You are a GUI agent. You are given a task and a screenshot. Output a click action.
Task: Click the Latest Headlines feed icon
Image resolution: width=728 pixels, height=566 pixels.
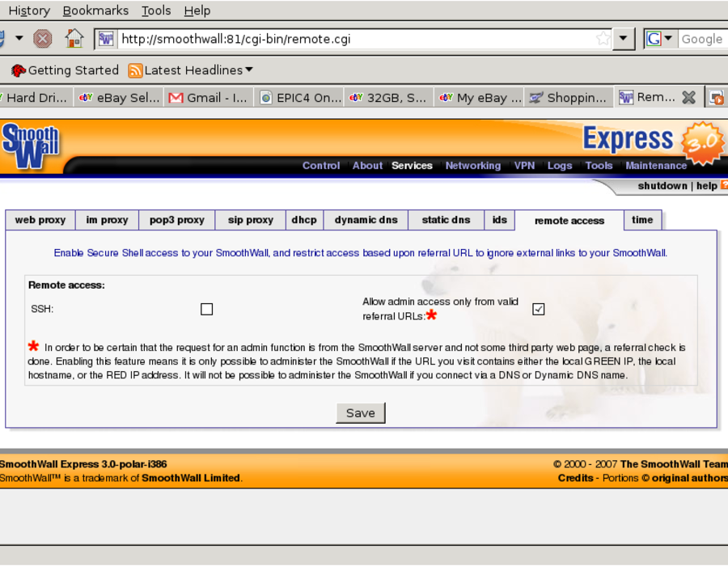coord(134,70)
